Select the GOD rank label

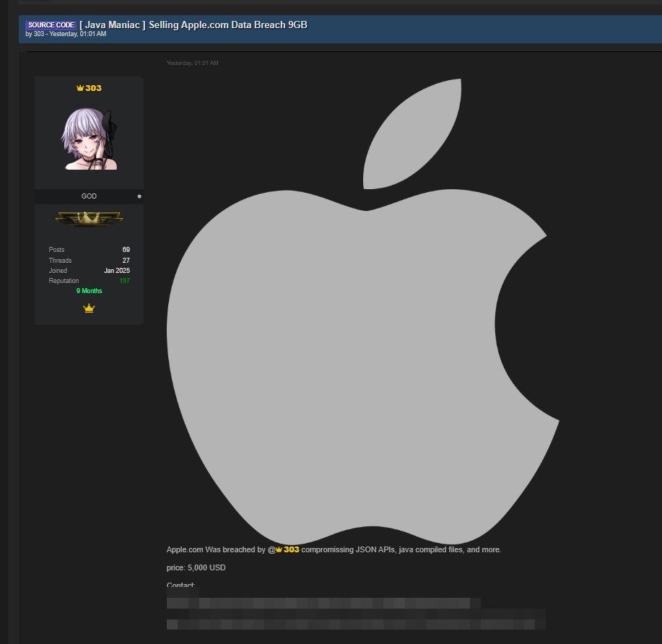(89, 196)
